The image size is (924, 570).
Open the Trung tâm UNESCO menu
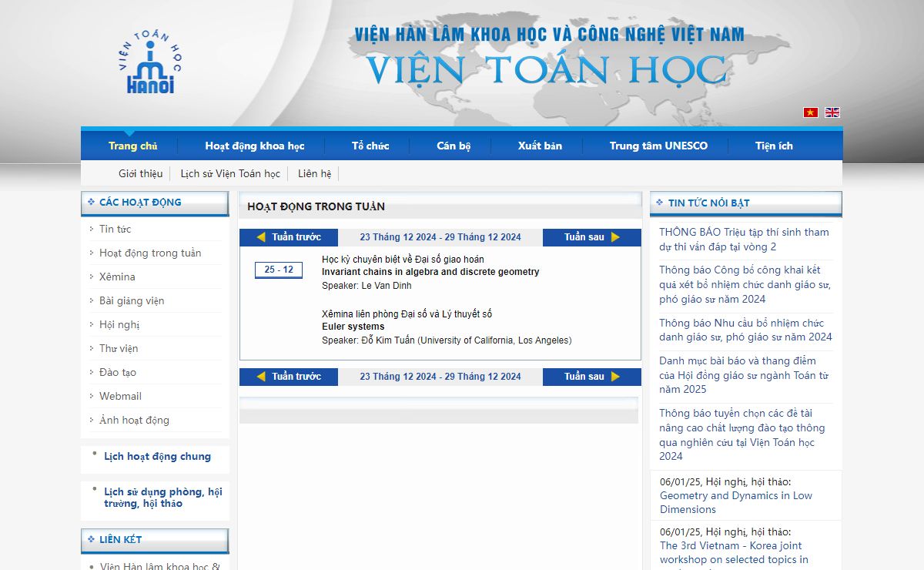(658, 146)
